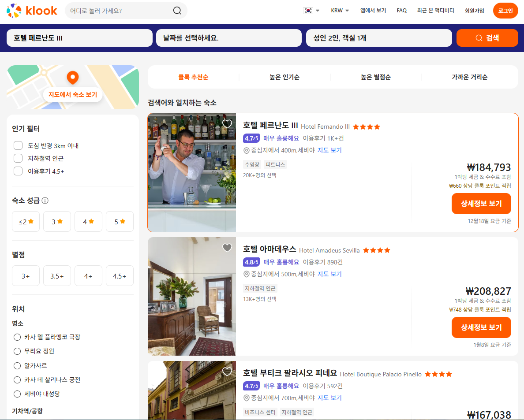
Task: Click the 호텔 아마데우스 hotel title
Action: [x=269, y=249]
